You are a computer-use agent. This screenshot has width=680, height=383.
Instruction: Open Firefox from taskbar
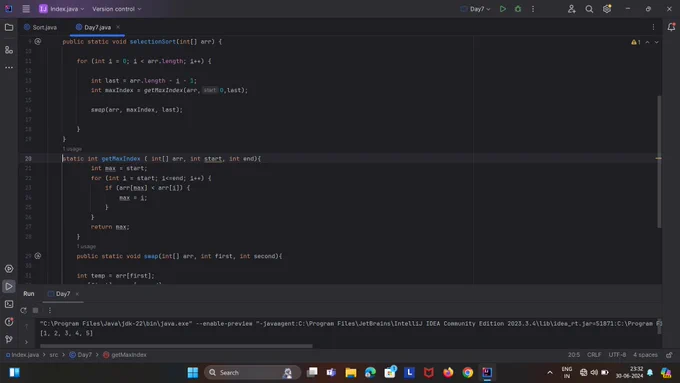(x=448, y=373)
